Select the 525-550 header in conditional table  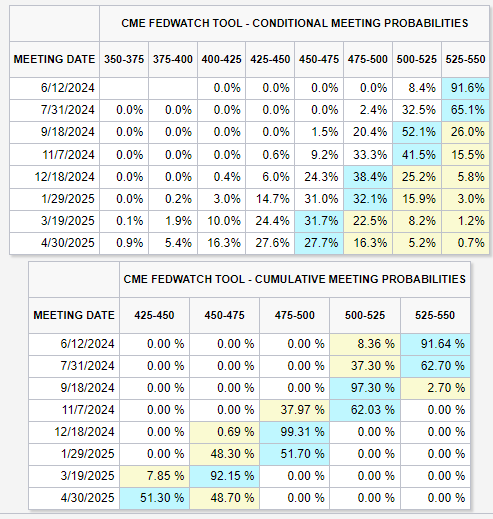(x=465, y=59)
